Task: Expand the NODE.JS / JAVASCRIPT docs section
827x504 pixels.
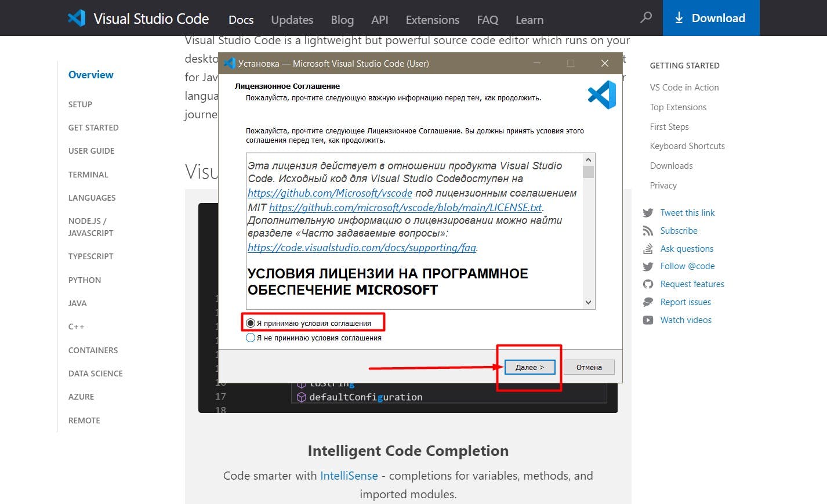Action: pyautogui.click(x=91, y=227)
